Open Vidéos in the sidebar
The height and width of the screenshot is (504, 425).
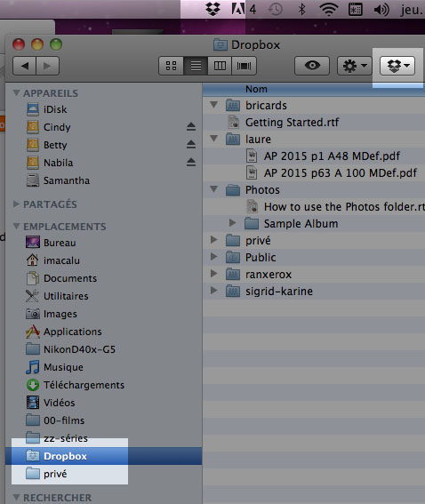(x=60, y=403)
